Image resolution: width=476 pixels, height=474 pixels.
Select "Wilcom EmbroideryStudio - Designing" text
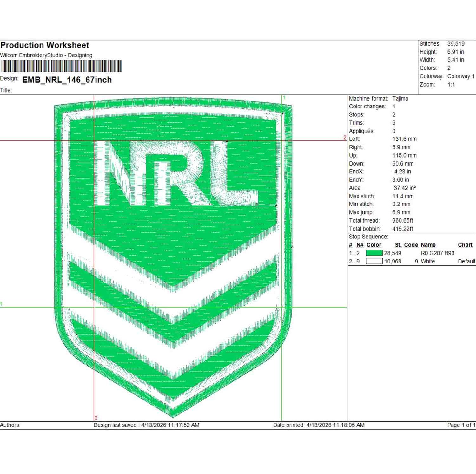tap(46, 55)
